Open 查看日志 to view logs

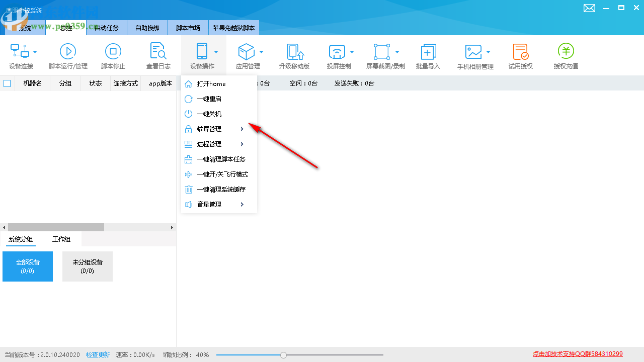158,55
